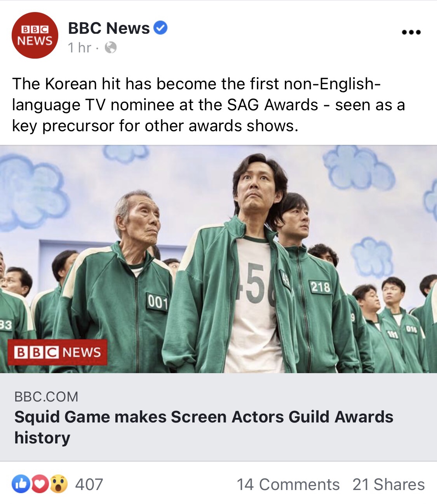Open the 14 Comments link
Screen dimensions: 437x504
pos(288,485)
